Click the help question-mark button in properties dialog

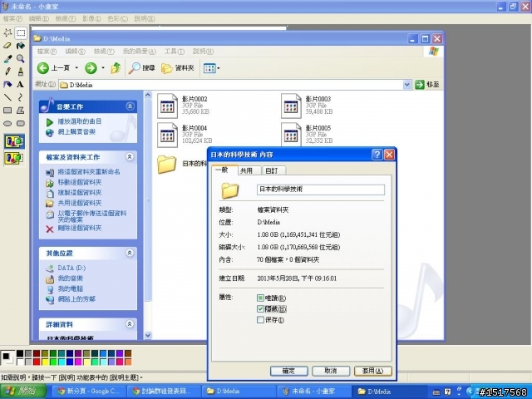[x=377, y=155]
